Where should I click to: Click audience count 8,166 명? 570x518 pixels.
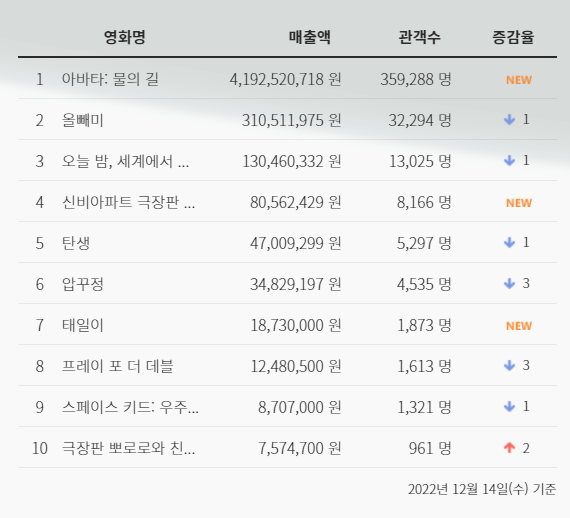pyautogui.click(x=424, y=202)
